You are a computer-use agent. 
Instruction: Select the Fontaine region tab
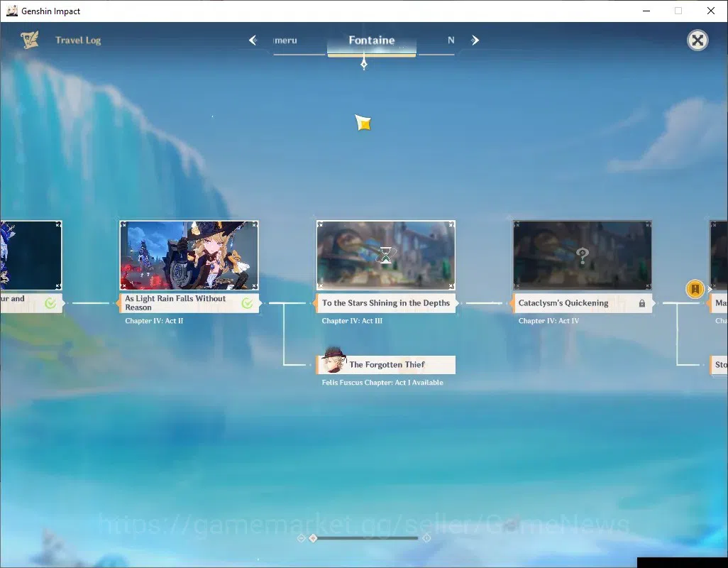(371, 40)
